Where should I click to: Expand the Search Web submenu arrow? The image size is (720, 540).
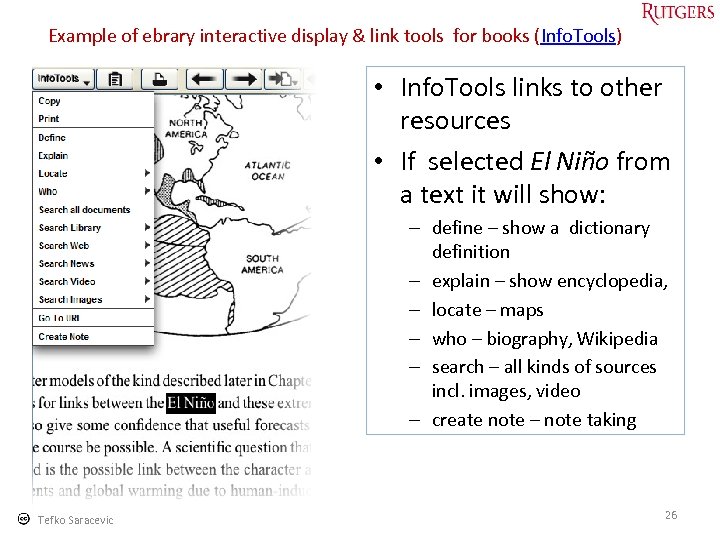pyautogui.click(x=147, y=245)
